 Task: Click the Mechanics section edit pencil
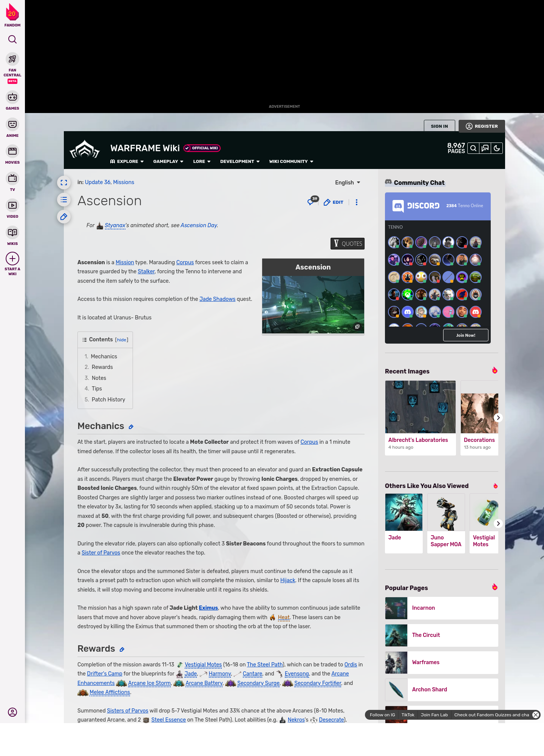131,427
